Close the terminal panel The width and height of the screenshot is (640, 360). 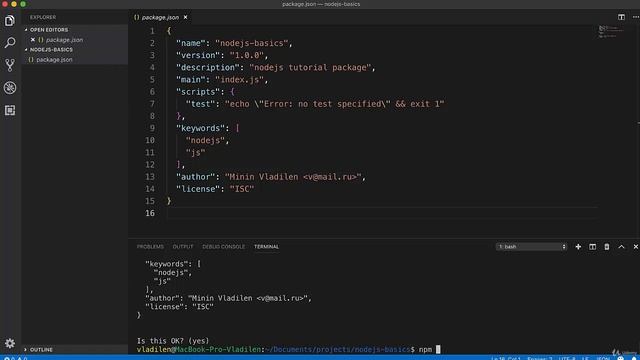636,247
